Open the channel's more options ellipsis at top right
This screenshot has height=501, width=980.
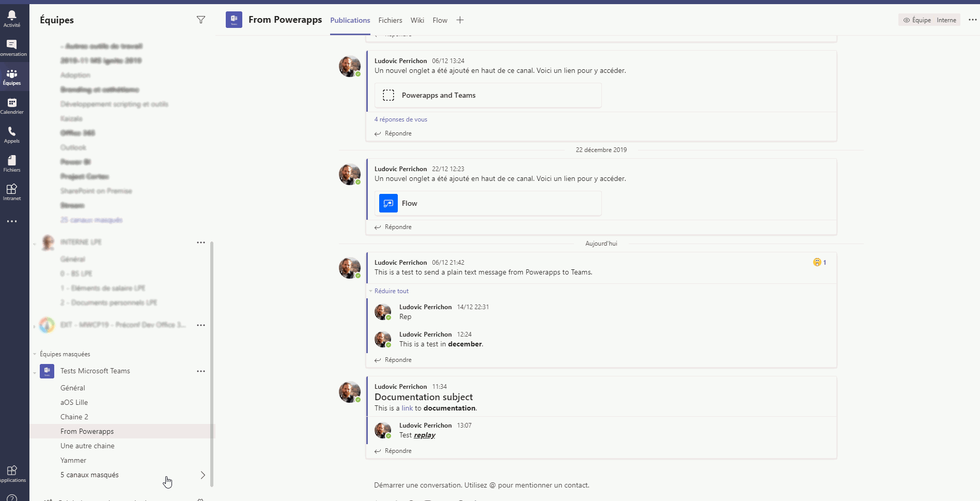(972, 20)
